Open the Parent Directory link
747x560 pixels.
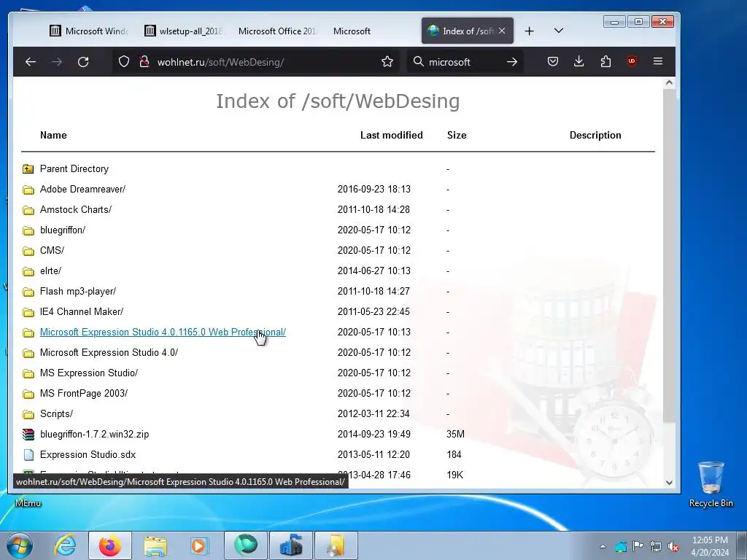[74, 168]
